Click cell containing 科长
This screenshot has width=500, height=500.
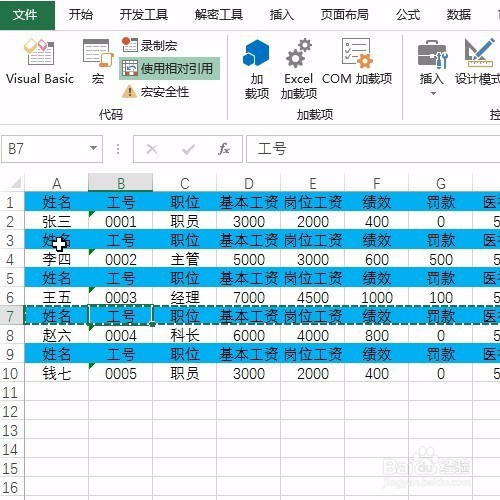(x=185, y=335)
